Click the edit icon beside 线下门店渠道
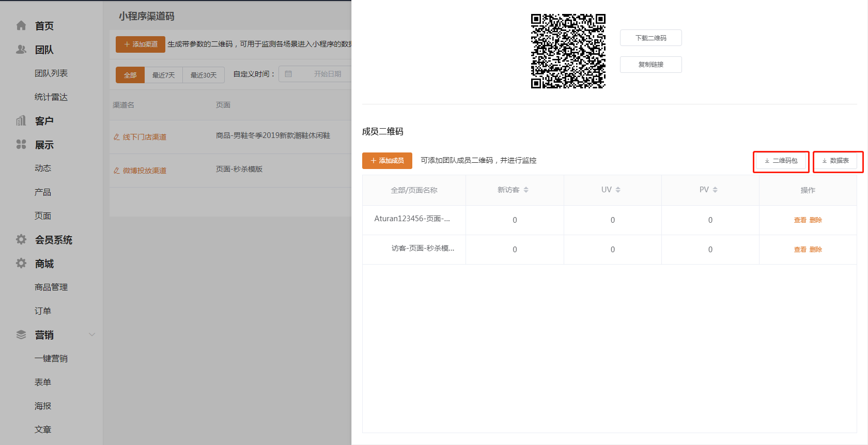The width and height of the screenshot is (868, 445). pyautogui.click(x=117, y=137)
